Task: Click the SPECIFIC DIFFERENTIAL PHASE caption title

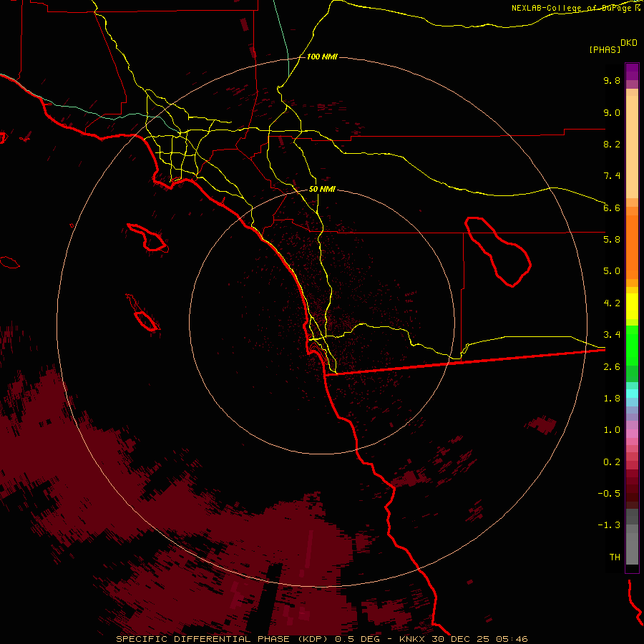Action: [203, 639]
